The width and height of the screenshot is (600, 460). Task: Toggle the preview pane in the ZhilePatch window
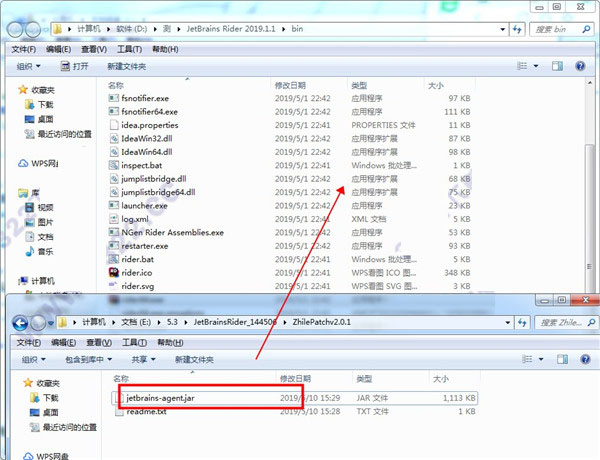point(562,359)
